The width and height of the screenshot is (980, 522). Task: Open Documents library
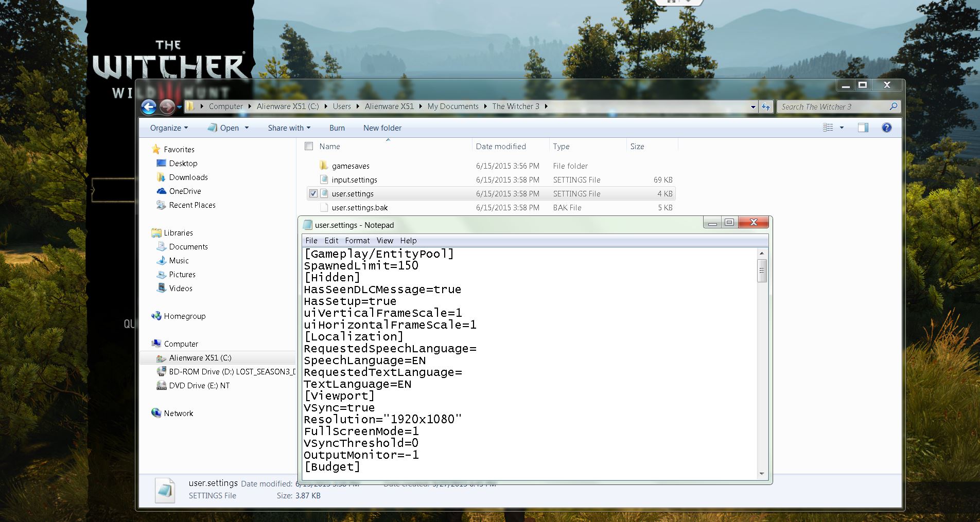click(188, 247)
